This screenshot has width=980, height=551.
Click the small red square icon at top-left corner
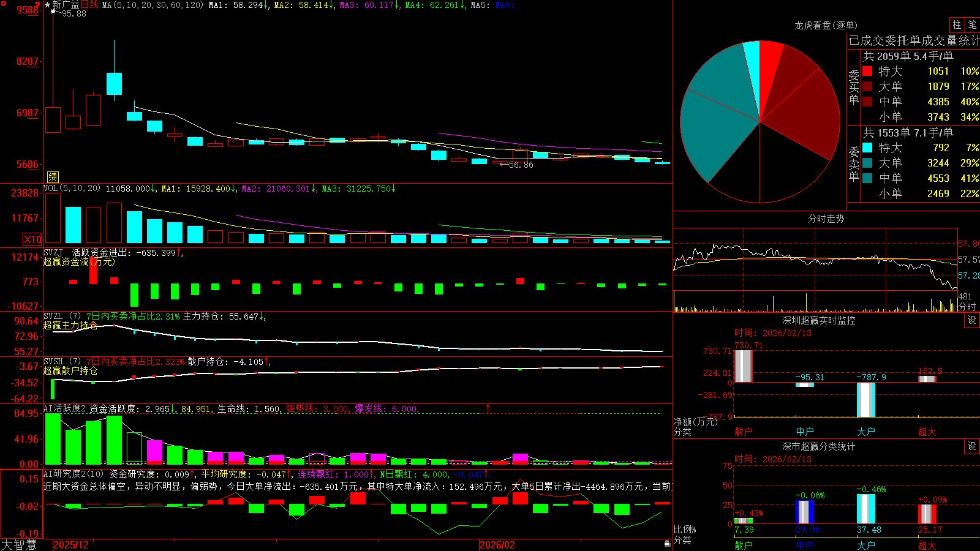coord(3,3)
